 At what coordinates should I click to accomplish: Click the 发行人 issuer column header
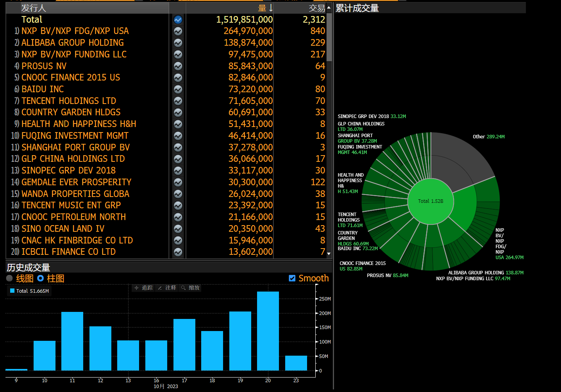[34, 8]
